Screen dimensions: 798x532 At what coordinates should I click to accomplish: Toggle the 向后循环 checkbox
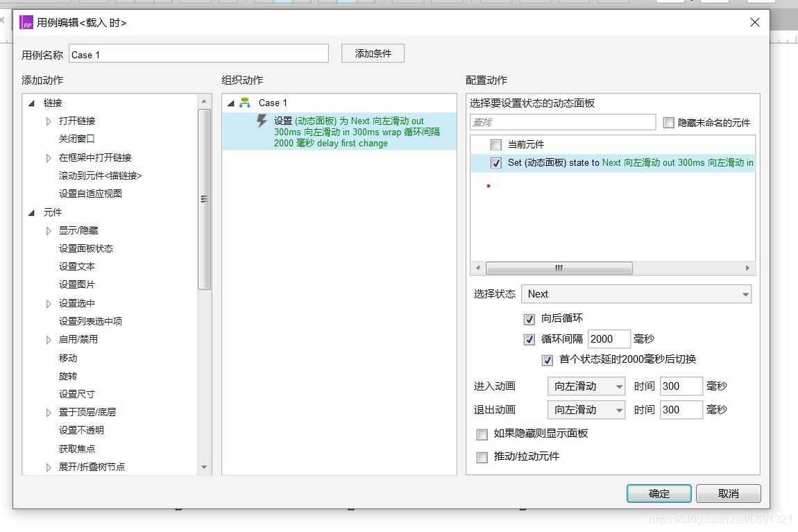[x=529, y=319]
